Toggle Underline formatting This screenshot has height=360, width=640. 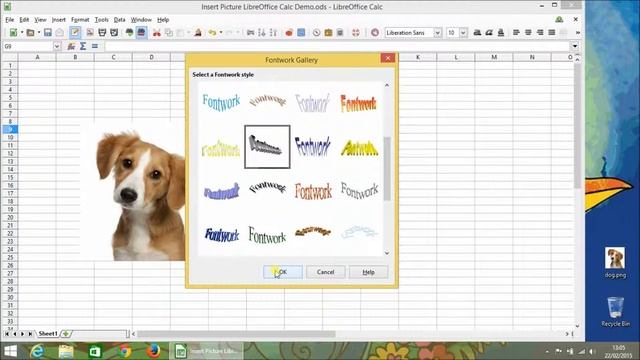[500, 33]
